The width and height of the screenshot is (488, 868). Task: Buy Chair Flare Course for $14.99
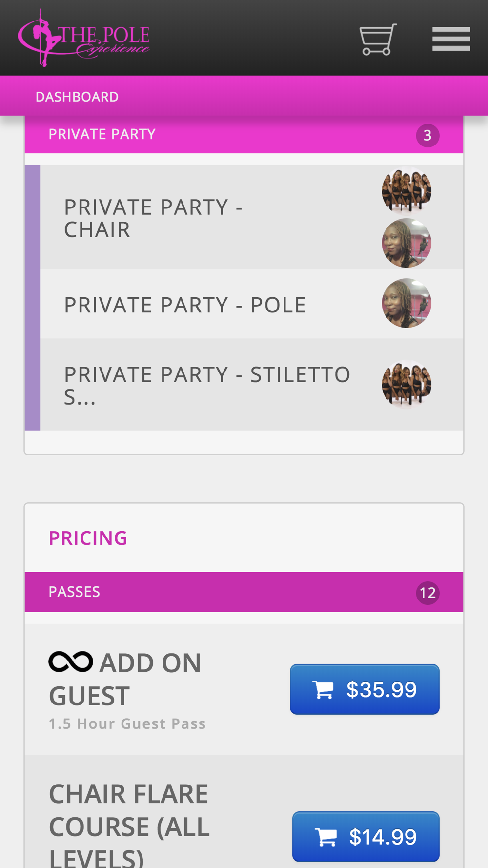tap(366, 837)
